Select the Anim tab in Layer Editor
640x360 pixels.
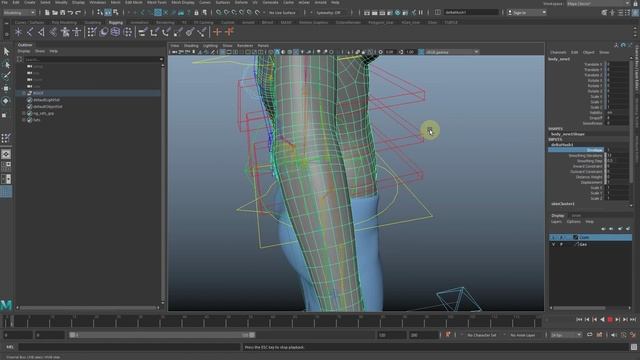pos(576,216)
